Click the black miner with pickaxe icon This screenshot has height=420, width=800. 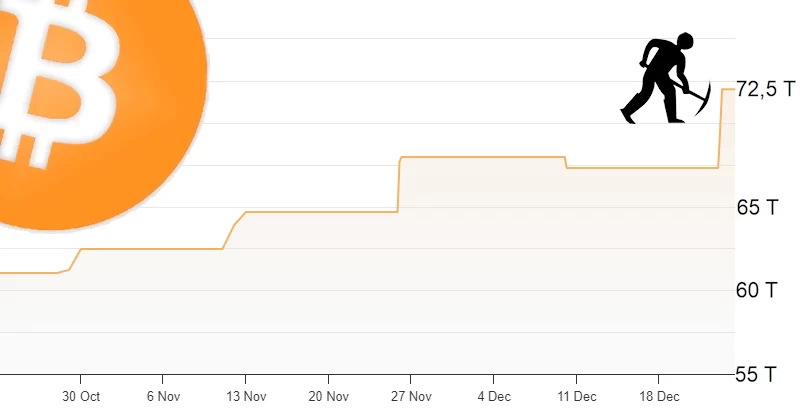tap(665, 80)
